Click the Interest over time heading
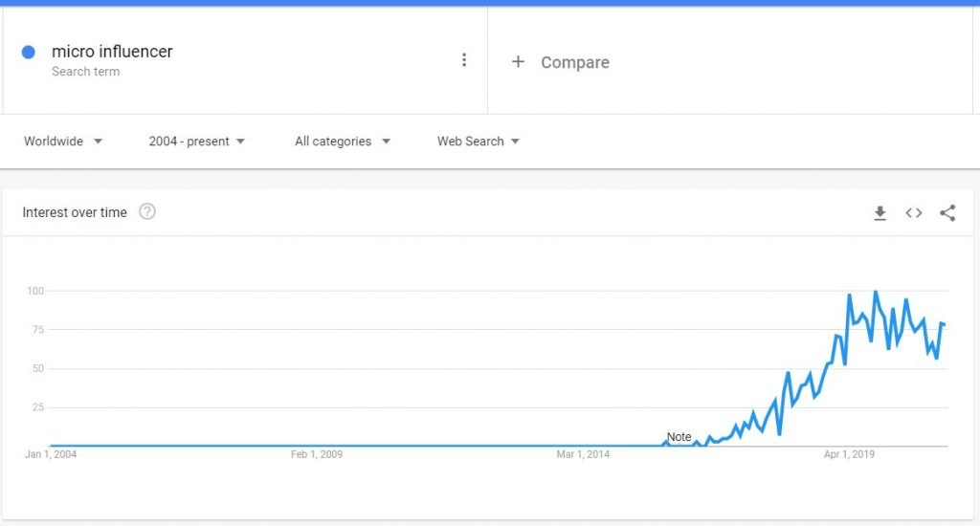 [75, 212]
